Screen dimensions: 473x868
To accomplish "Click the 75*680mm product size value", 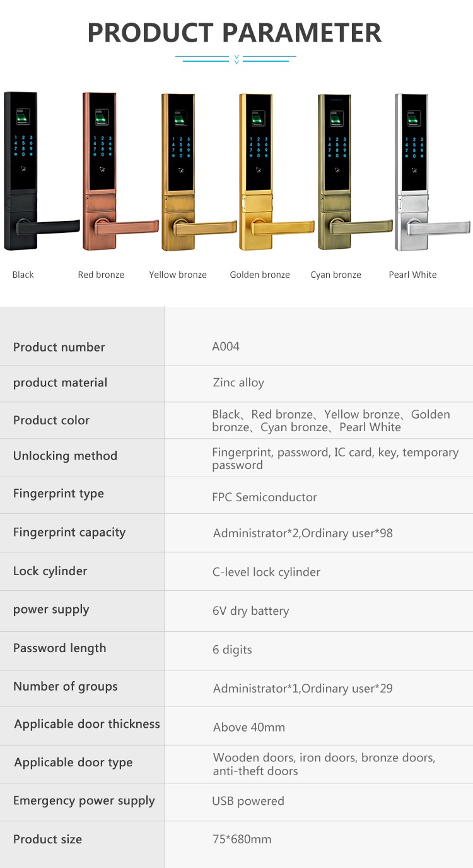I will click(242, 839).
